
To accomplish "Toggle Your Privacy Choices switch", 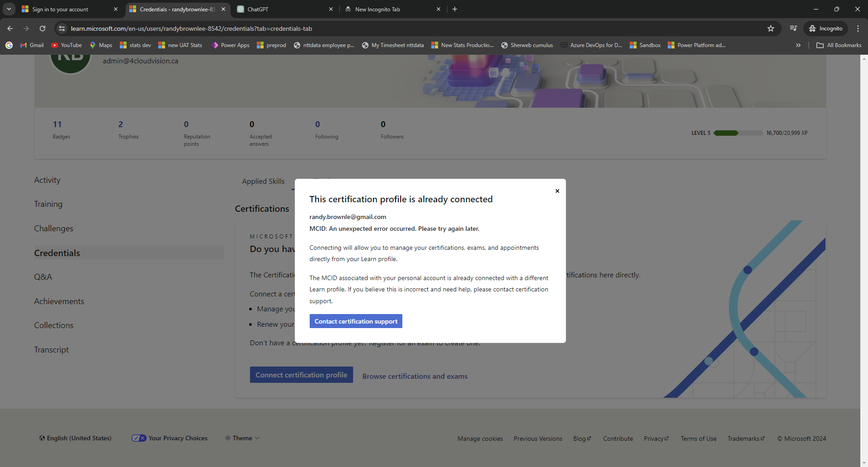I will pyautogui.click(x=139, y=438).
